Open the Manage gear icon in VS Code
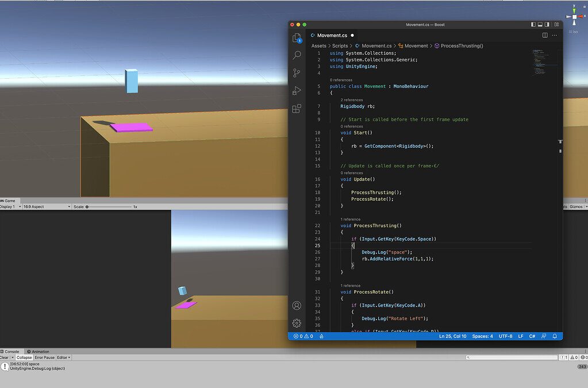 point(297,323)
